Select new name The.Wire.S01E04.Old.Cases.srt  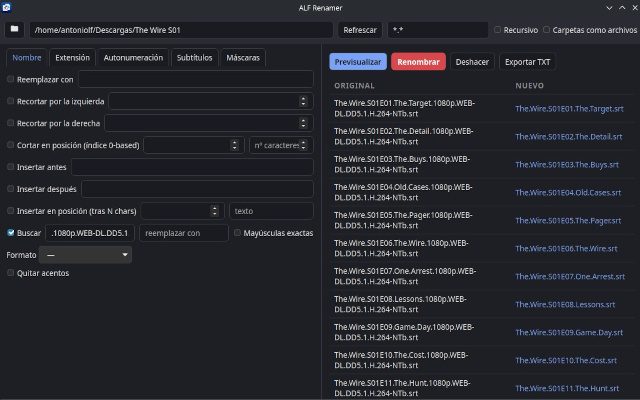[x=568, y=193]
